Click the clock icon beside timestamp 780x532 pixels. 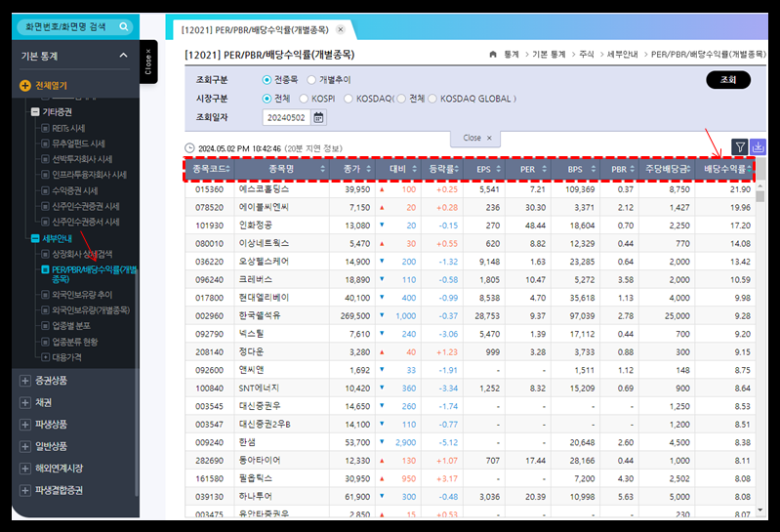coord(189,148)
